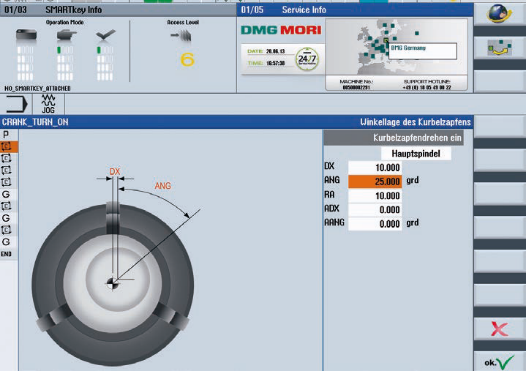Click the JOG mode icon

(48, 104)
